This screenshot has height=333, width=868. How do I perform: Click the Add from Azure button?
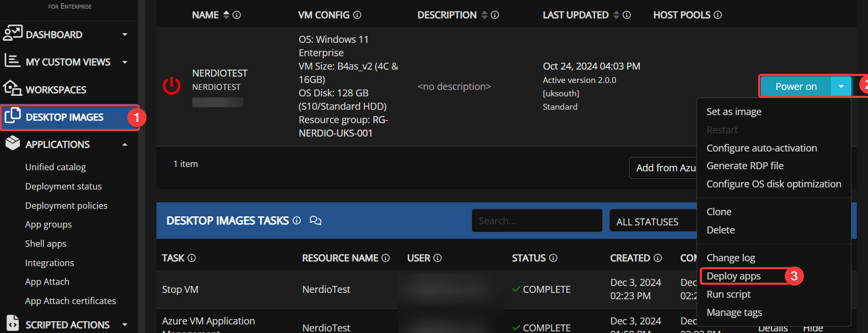[663, 168]
